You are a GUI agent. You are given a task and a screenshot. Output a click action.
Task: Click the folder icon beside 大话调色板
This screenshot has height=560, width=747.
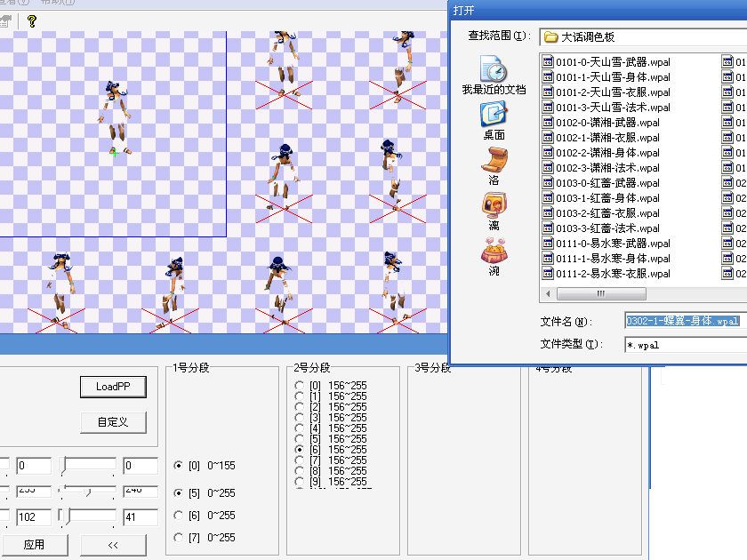[x=550, y=36]
